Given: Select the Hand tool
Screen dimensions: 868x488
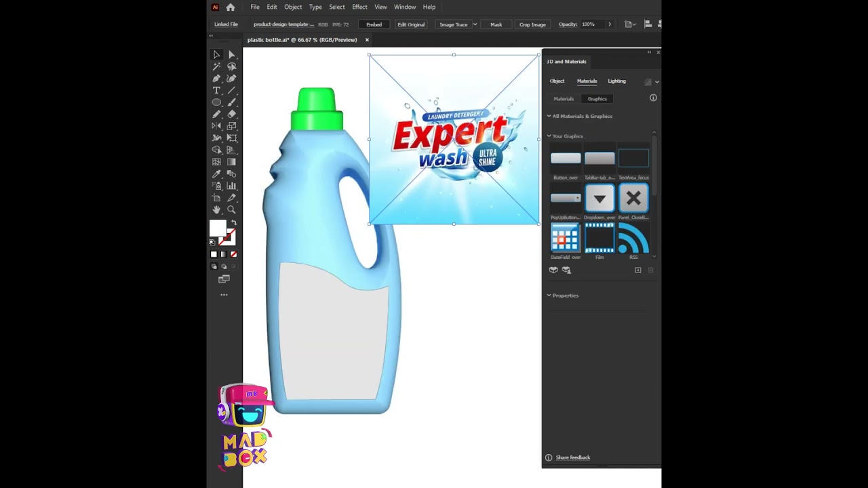Looking at the screenshot, I should click(x=216, y=210).
